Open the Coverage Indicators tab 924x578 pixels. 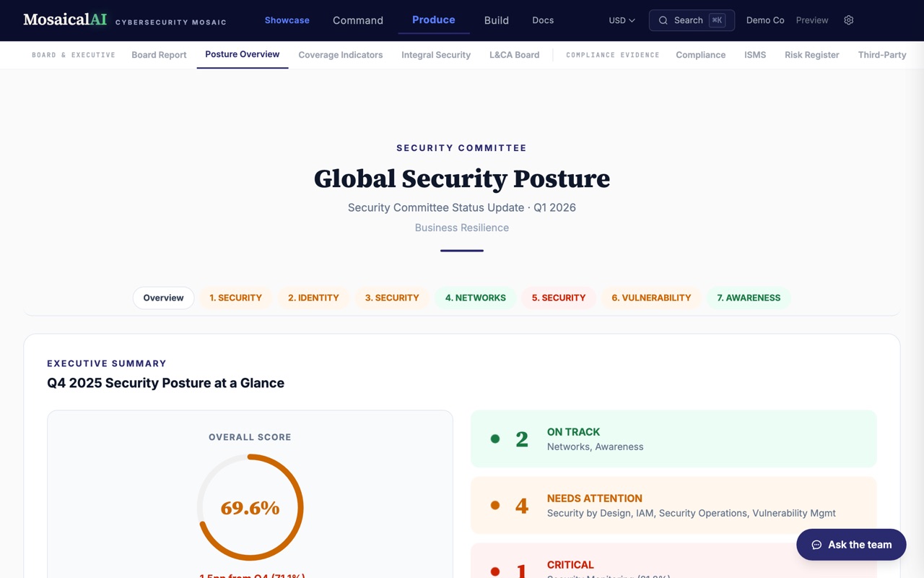coord(341,55)
